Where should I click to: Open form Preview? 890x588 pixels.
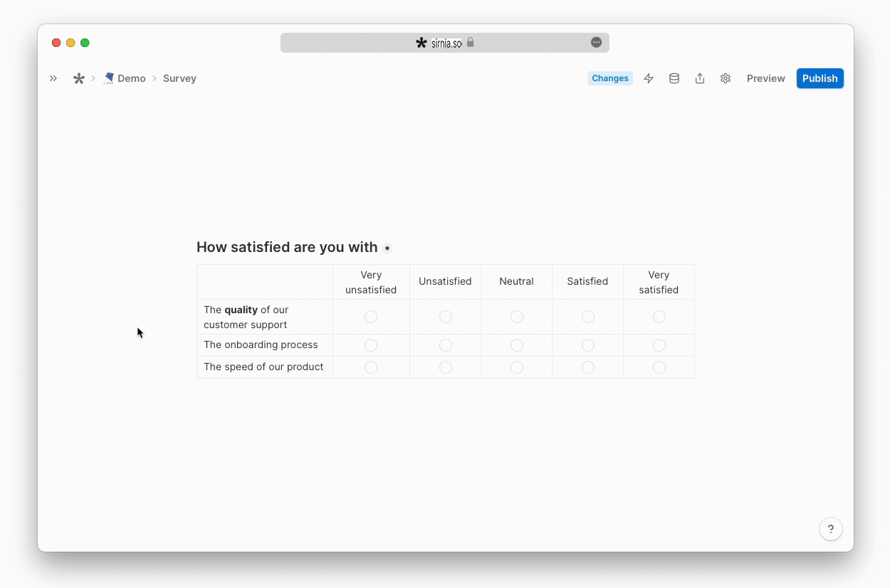click(x=766, y=78)
